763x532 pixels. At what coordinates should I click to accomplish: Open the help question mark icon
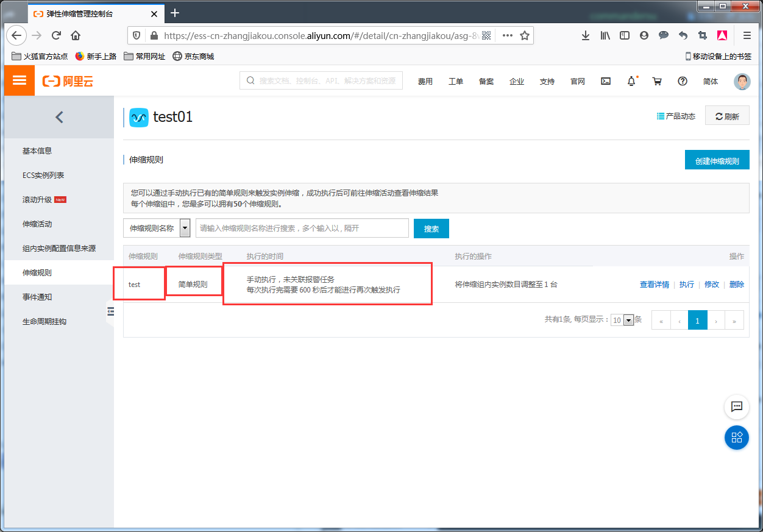[x=683, y=81]
